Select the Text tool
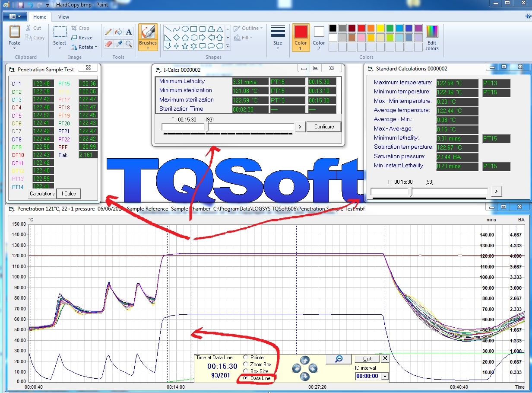532x393 pixels. pyautogui.click(x=129, y=32)
